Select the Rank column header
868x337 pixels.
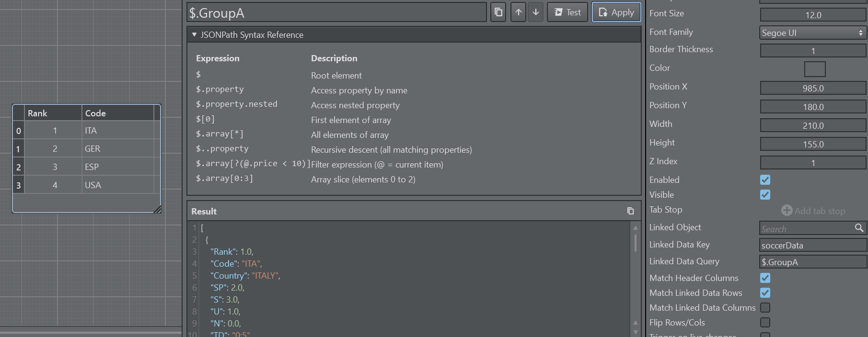[53, 113]
